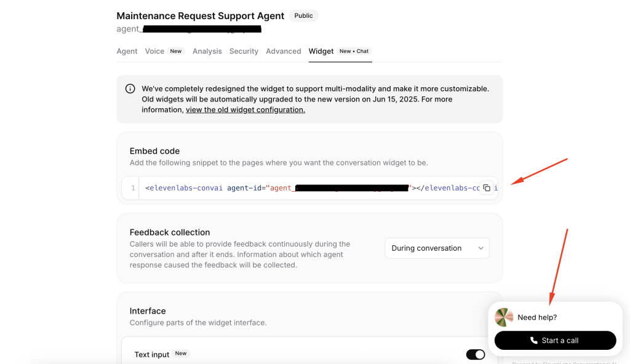This screenshot has height=364, width=630.
Task: Go to the Analysis tab
Action: point(207,51)
